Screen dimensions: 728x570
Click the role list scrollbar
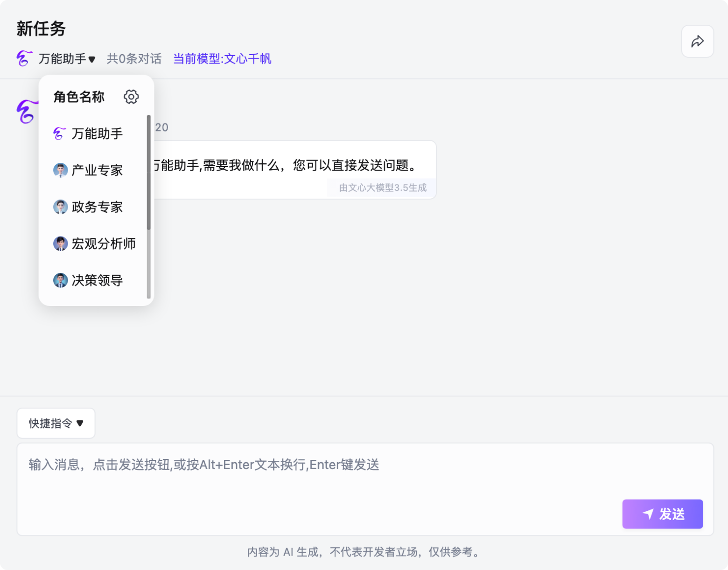point(149,173)
